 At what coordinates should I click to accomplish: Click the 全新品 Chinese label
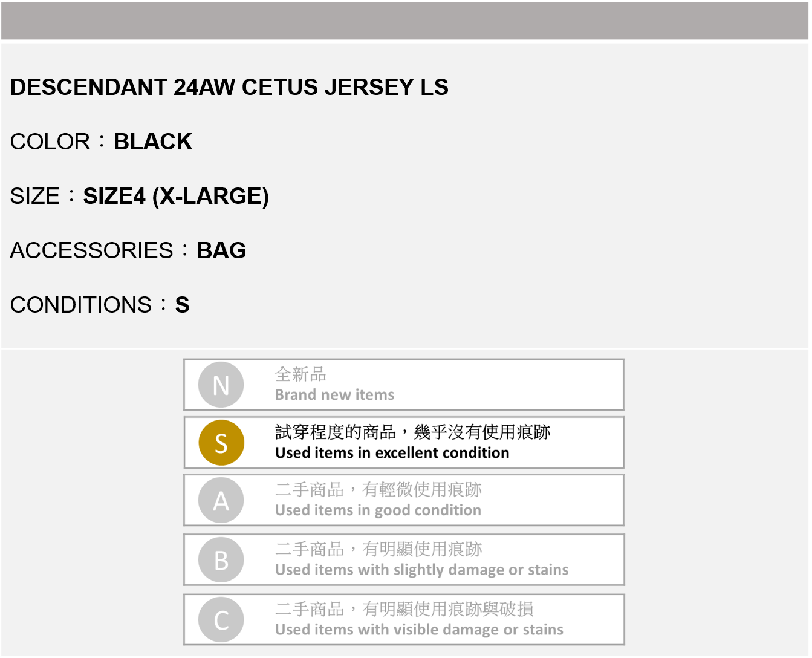pyautogui.click(x=300, y=374)
